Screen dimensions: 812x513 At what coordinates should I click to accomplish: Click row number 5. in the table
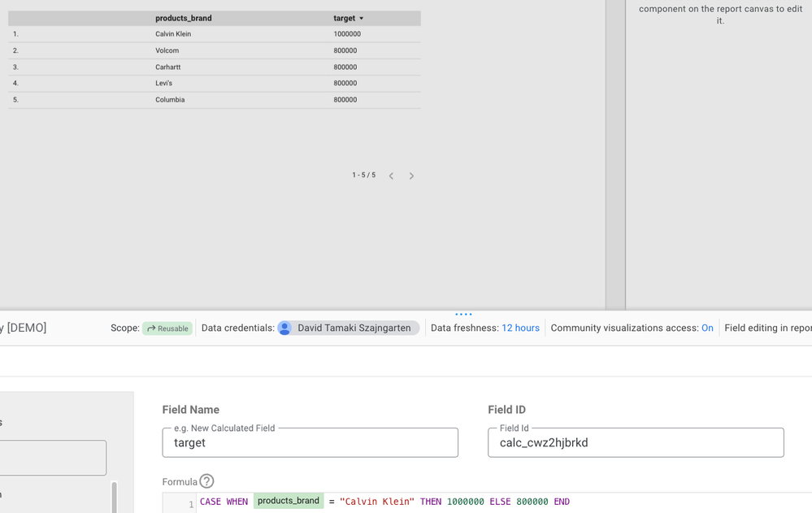coord(15,100)
